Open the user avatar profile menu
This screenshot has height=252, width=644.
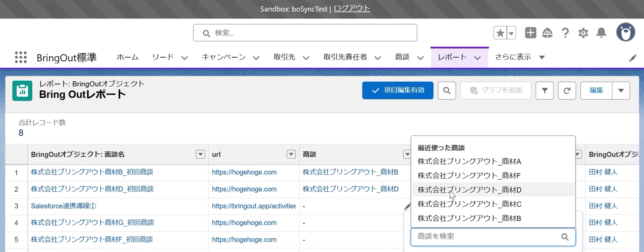(625, 32)
